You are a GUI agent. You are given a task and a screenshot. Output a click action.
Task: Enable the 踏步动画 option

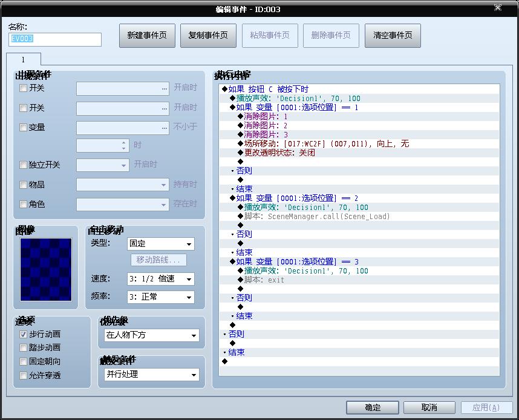pyautogui.click(x=23, y=348)
